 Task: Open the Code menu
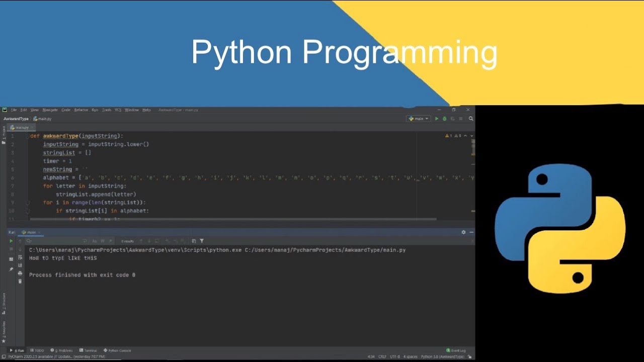click(x=66, y=110)
